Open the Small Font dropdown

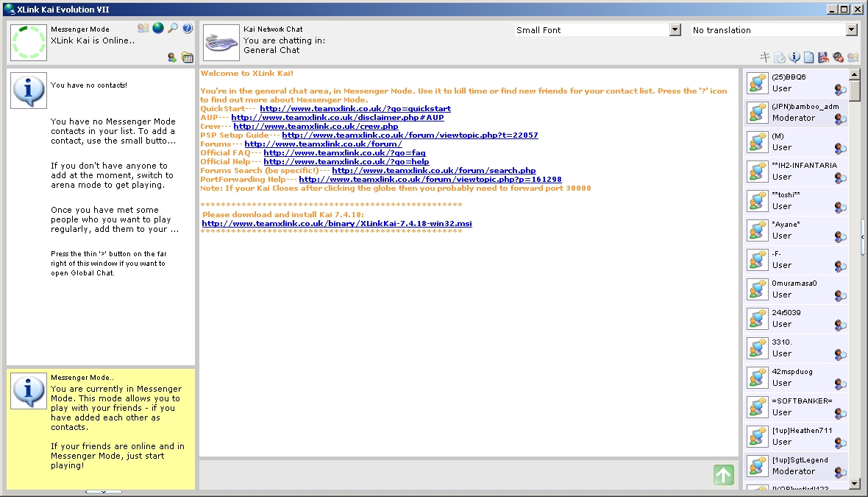click(675, 30)
